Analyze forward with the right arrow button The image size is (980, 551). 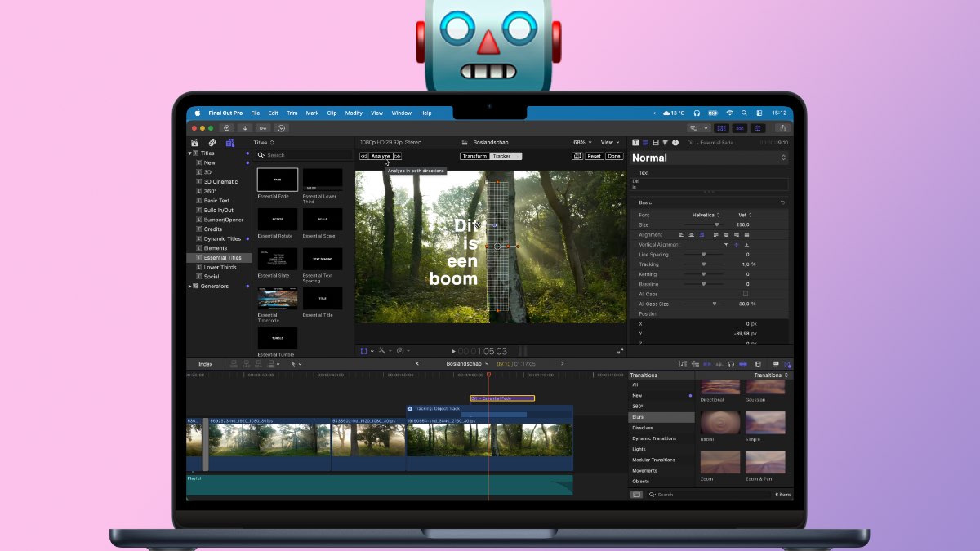(398, 156)
